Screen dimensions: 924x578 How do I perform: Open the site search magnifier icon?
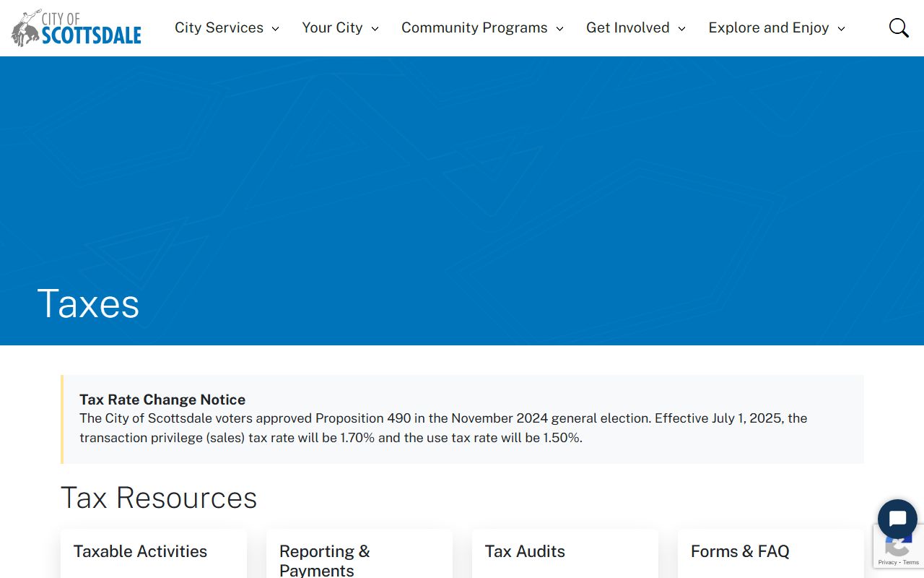pyautogui.click(x=899, y=28)
